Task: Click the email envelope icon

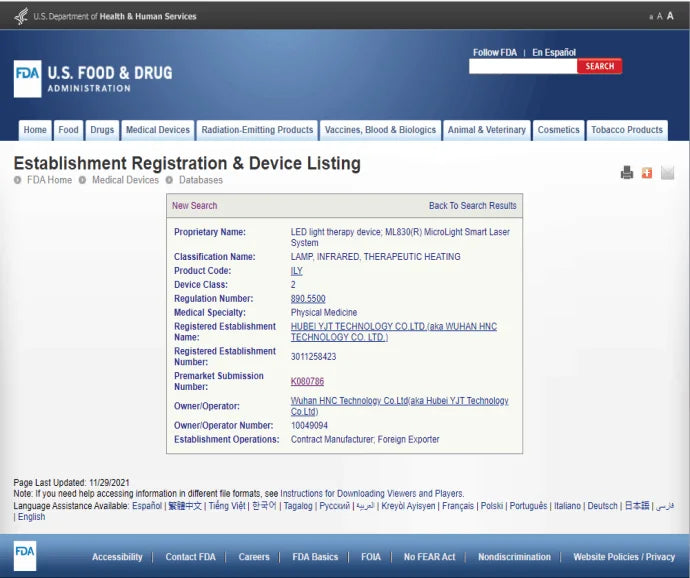Action: tap(667, 173)
